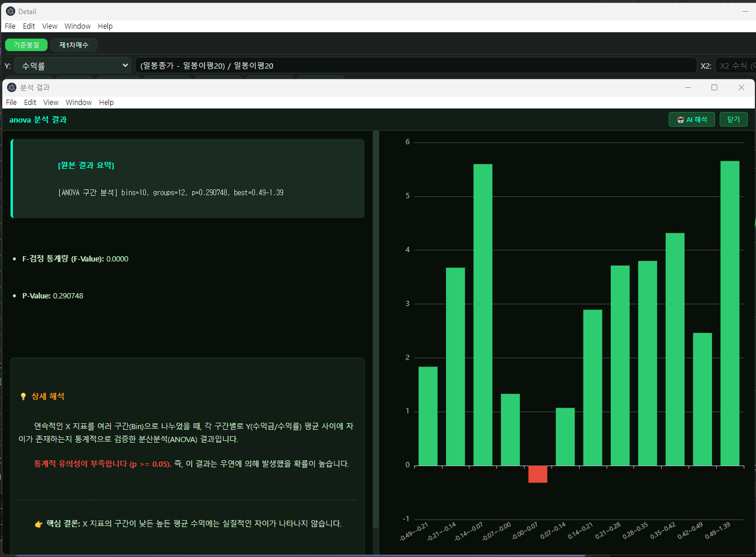Minimize the 분석 결과 window

(688, 87)
